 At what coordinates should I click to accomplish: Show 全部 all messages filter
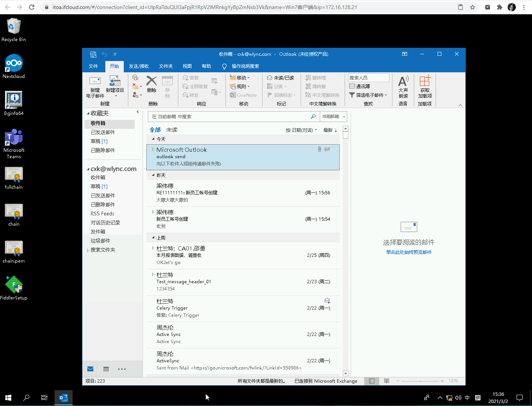155,130
